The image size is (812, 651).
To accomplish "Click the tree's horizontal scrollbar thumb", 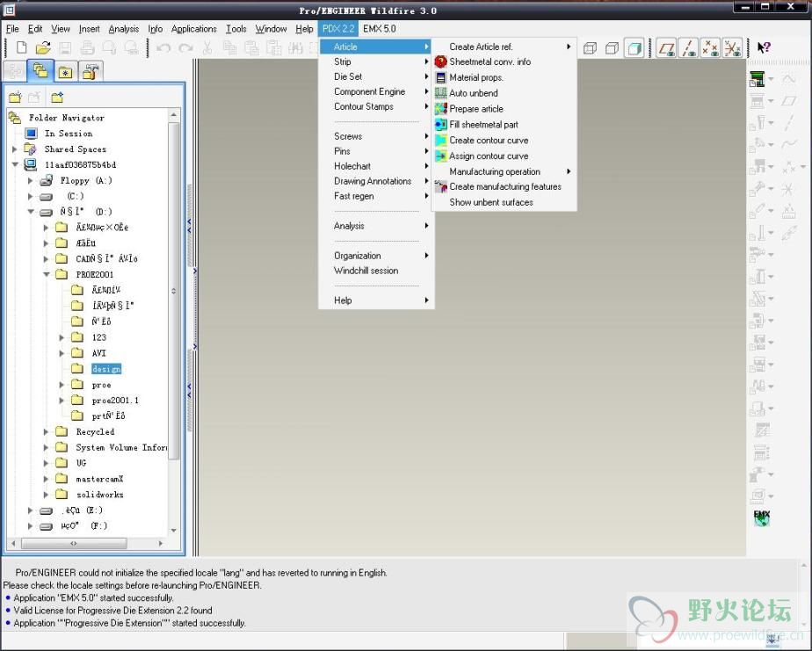I will (x=74, y=543).
